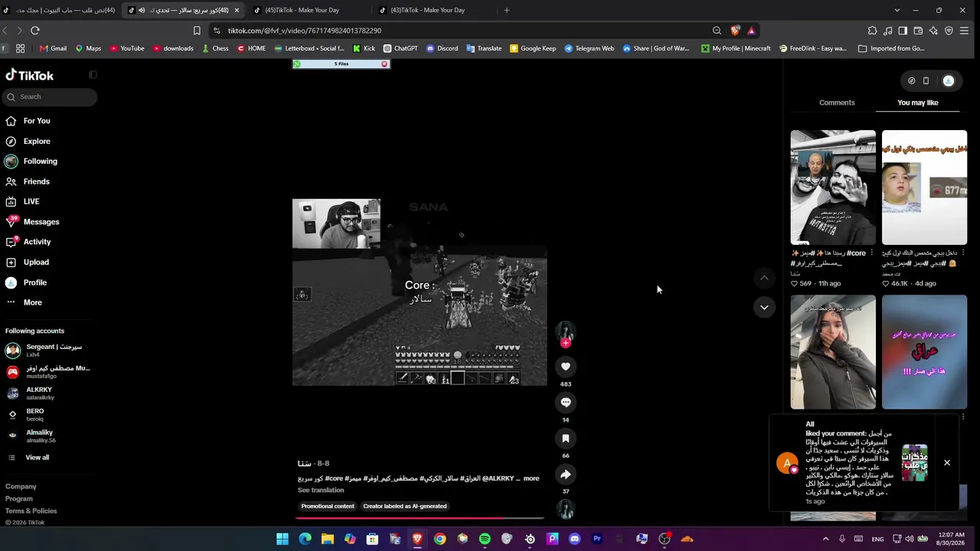Expand the More menu in sidebar

(x=32, y=302)
